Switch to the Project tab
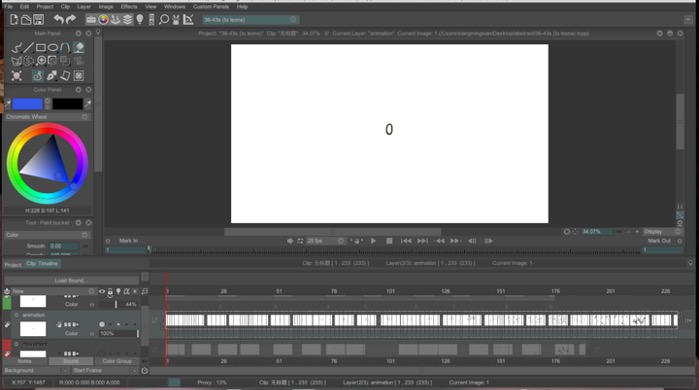Screen dimensions: 699x390 pyautogui.click(x=13, y=264)
